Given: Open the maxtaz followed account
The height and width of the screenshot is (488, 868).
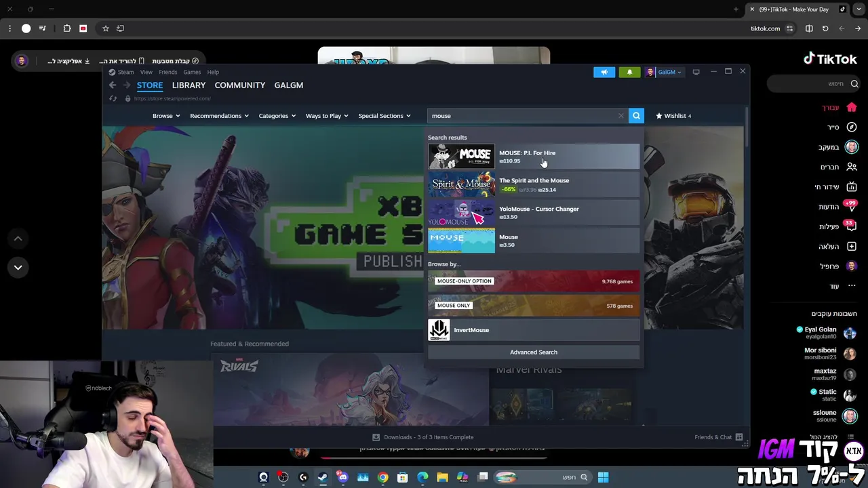Looking at the screenshot, I should click(835, 374).
